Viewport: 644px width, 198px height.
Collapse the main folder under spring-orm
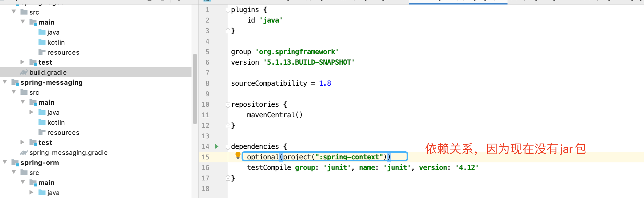[23, 182]
